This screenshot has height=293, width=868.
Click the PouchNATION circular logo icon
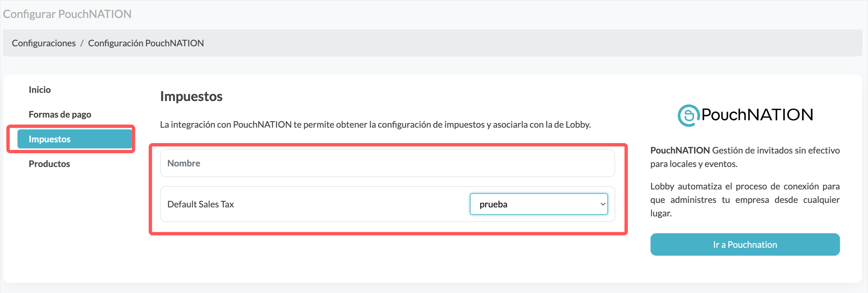point(688,115)
